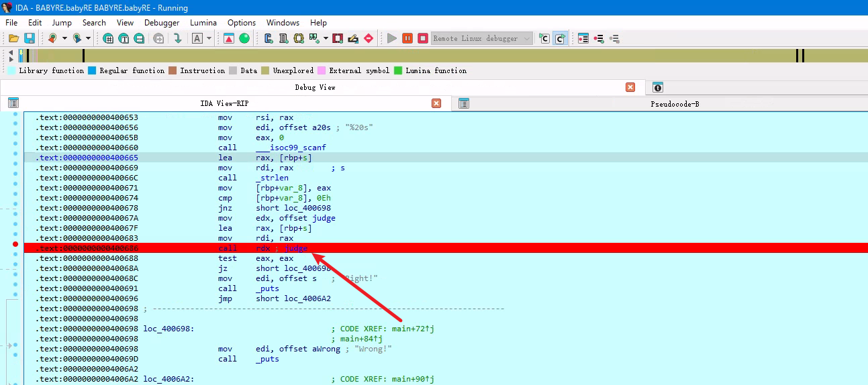Toggle the breakpoint dot at address 400686
The width and height of the screenshot is (868, 385).
(x=15, y=245)
